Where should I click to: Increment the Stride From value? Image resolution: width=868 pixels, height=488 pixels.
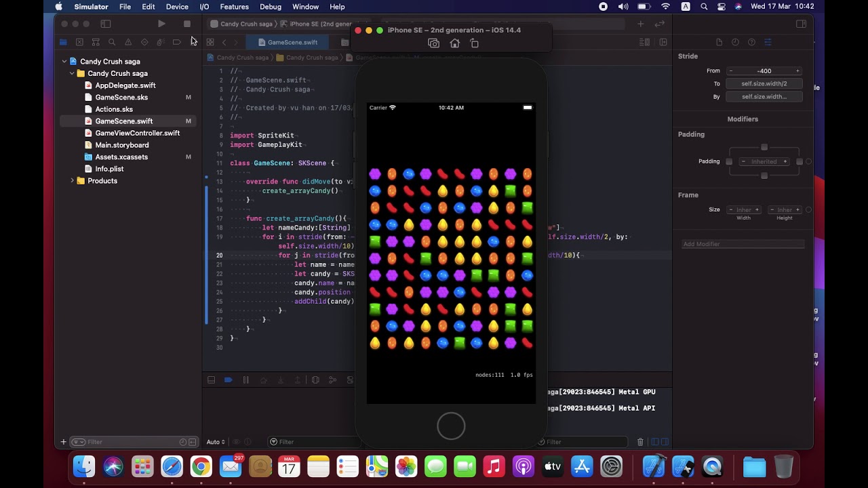[797, 71]
